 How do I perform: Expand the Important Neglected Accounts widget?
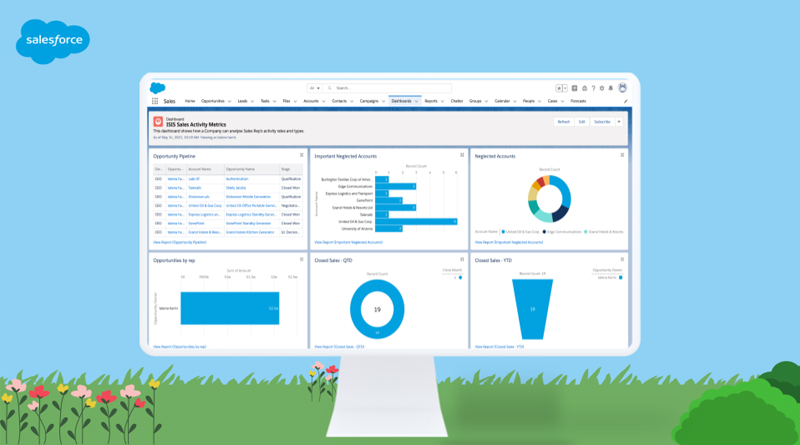[x=462, y=155]
